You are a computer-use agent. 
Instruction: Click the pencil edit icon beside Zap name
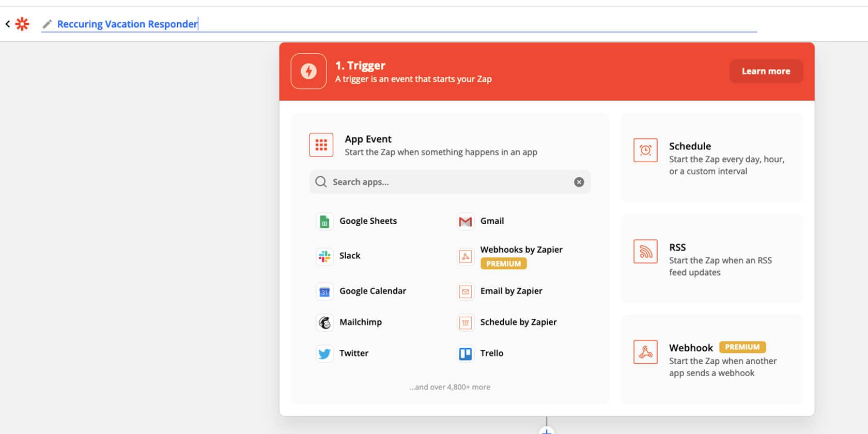click(x=47, y=24)
